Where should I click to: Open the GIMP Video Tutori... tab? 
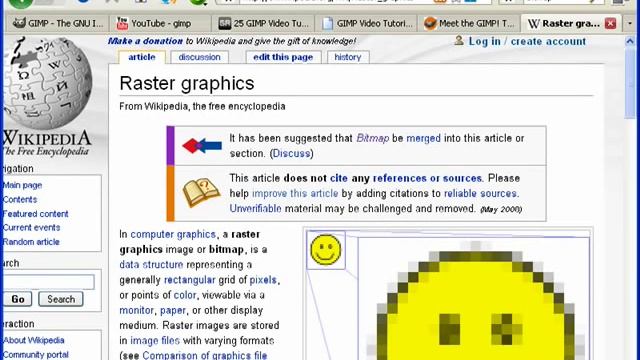coord(366,24)
